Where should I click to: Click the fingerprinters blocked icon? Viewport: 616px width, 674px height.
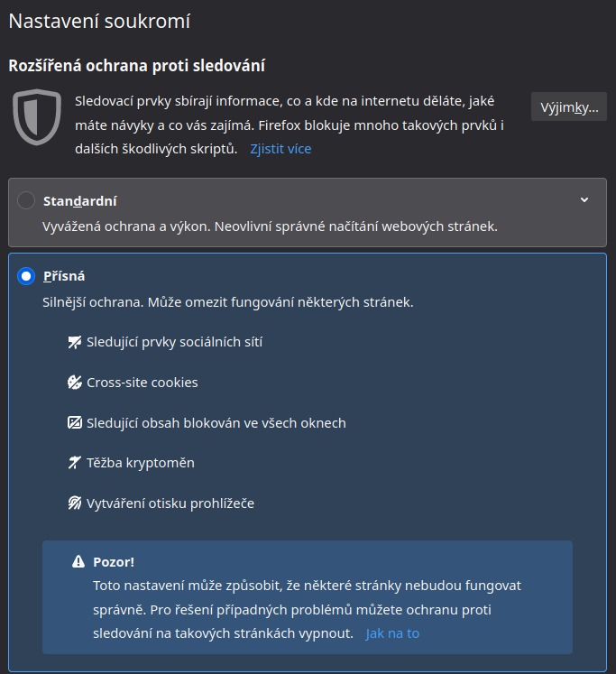[74, 503]
